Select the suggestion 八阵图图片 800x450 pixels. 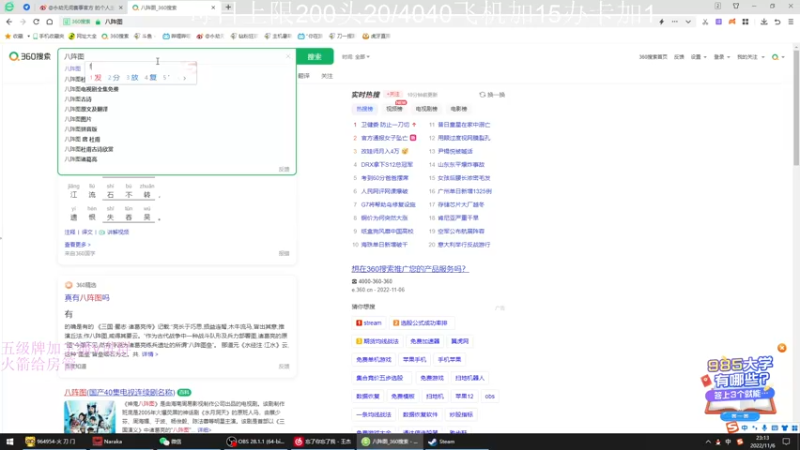pos(78,119)
